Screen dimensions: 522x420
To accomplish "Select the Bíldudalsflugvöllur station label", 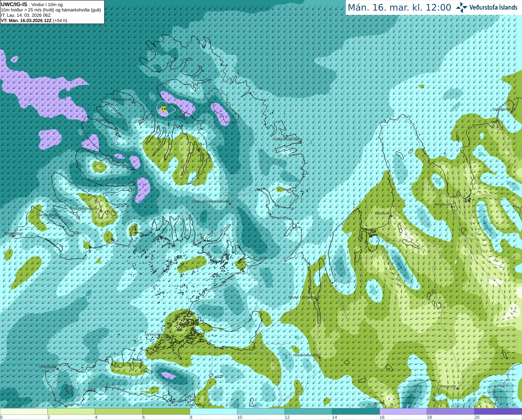I will point(85,208).
